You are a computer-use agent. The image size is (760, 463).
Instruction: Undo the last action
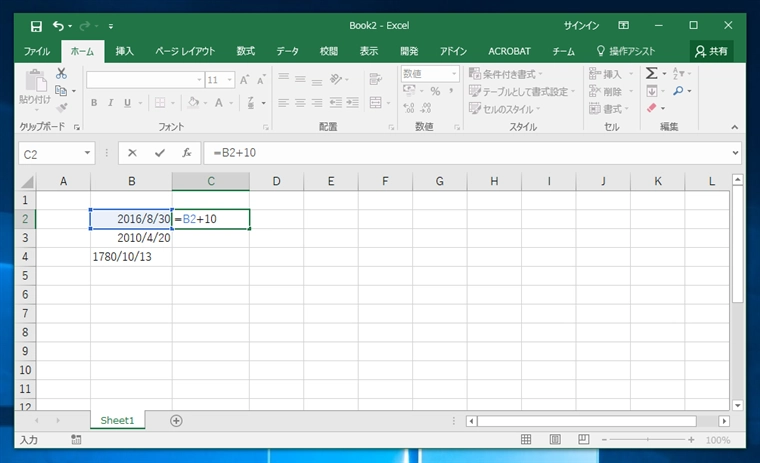click(59, 26)
